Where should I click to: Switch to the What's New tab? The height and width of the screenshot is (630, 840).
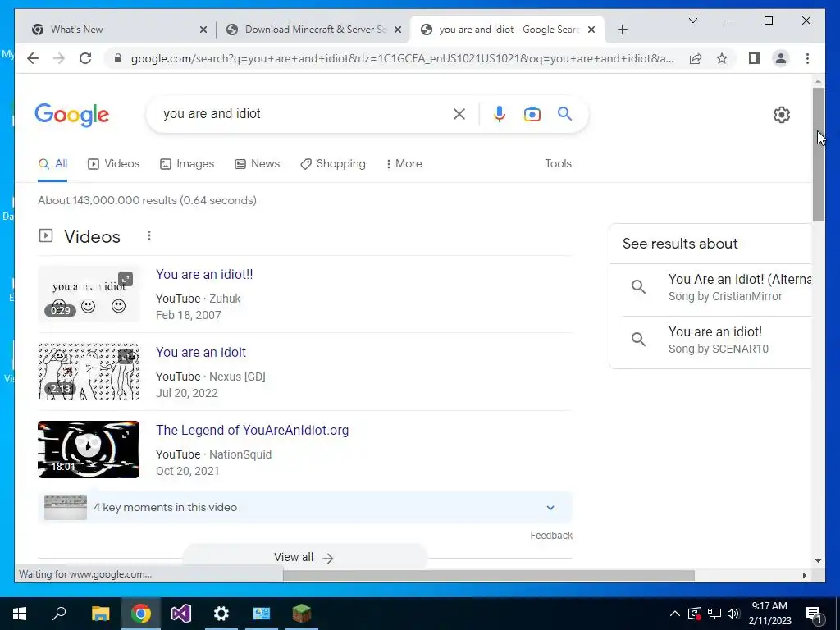(116, 30)
